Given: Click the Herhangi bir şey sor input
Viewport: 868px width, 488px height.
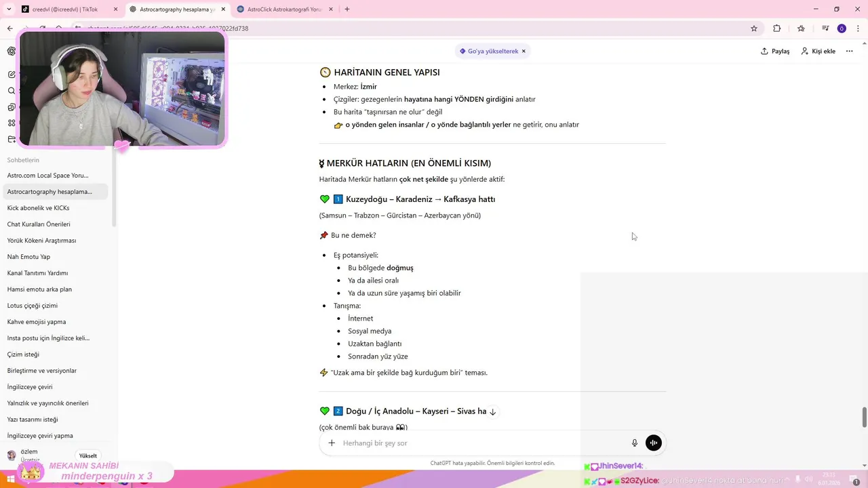Looking at the screenshot, I should click(x=481, y=443).
